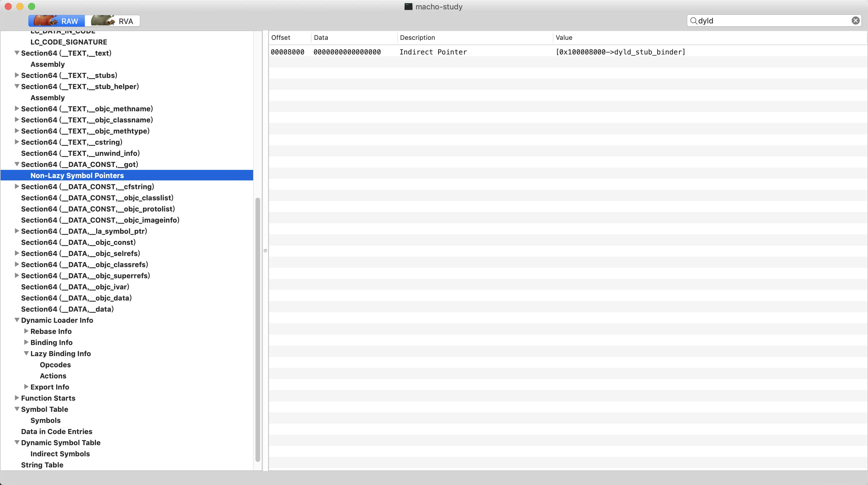The image size is (868, 485).
Task: Open the String Table item
Action: coord(42,465)
